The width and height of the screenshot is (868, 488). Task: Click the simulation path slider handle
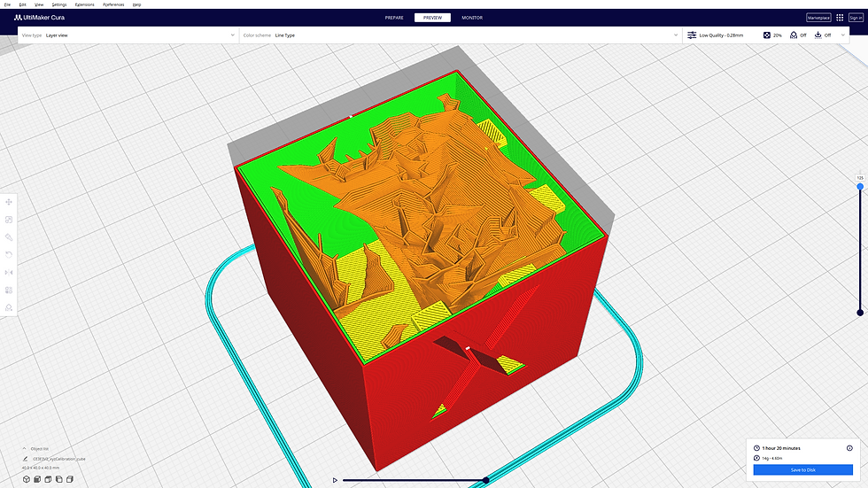pos(485,480)
